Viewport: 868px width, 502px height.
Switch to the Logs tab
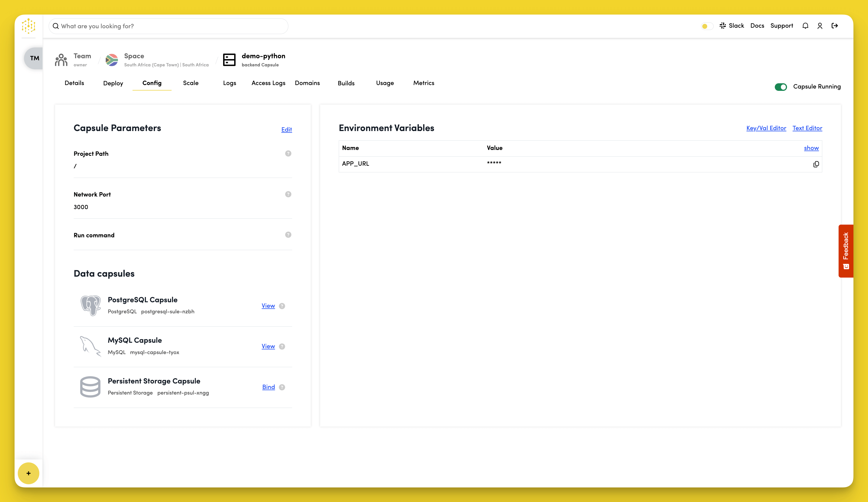230,83
